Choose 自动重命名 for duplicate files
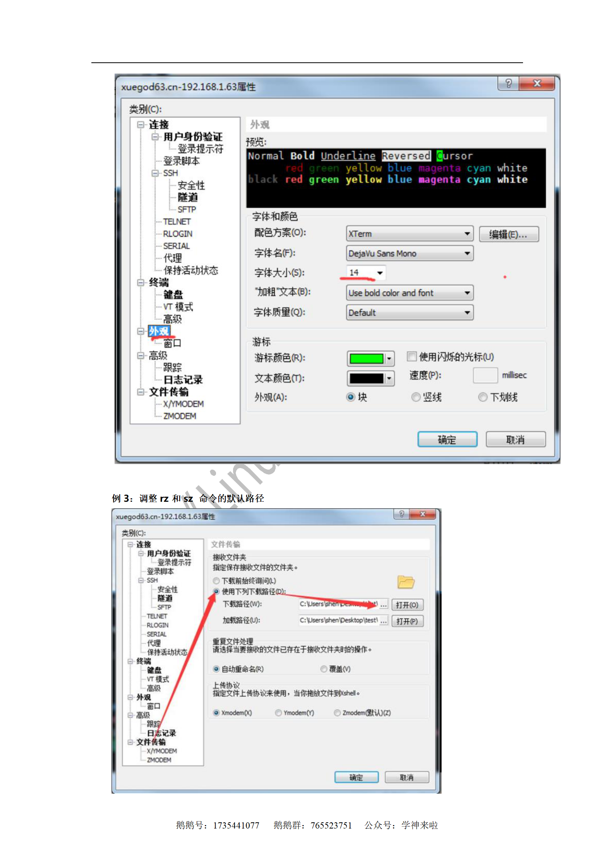Viewport: 614px width, 868px height. (x=216, y=669)
